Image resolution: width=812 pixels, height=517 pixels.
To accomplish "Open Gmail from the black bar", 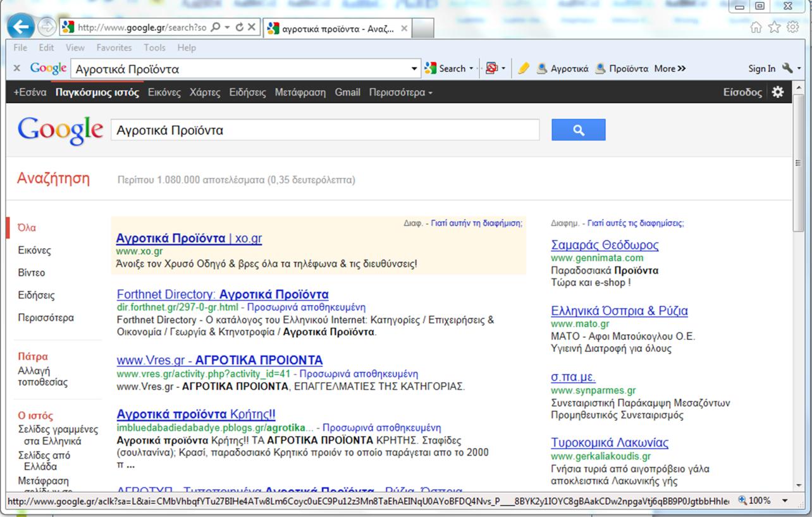I will point(348,92).
